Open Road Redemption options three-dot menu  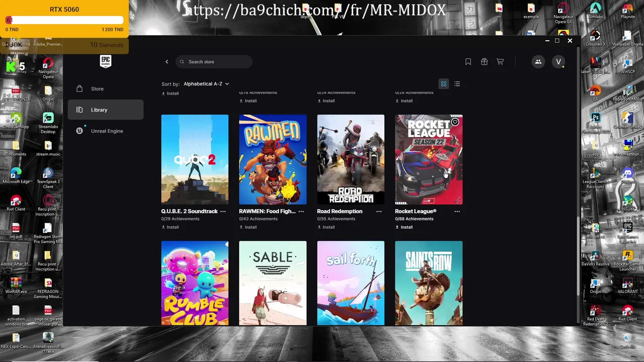click(x=379, y=212)
